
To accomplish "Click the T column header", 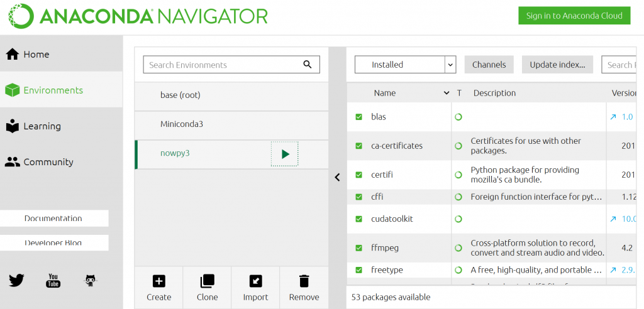I will 459,93.
